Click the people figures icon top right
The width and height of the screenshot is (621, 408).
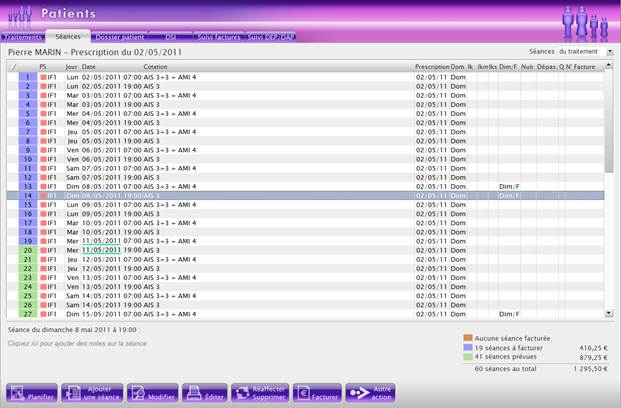click(586, 22)
